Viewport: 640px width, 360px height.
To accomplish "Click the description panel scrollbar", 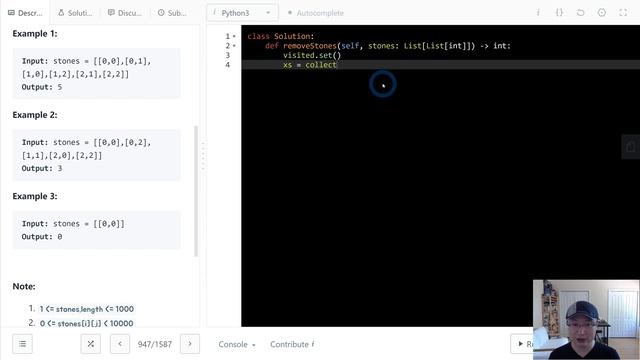I will coord(196,191).
